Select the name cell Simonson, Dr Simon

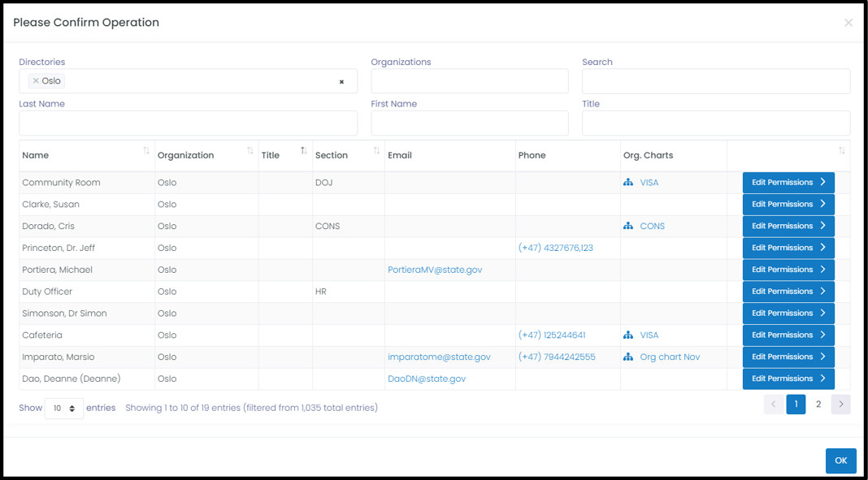(87, 314)
